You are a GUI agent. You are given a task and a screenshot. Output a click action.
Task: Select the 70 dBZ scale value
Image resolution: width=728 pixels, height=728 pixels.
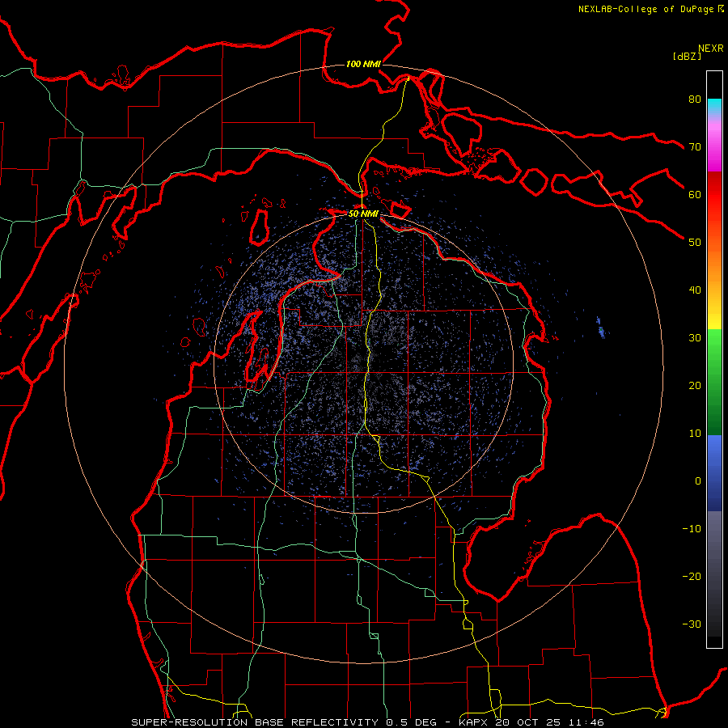coord(695,146)
